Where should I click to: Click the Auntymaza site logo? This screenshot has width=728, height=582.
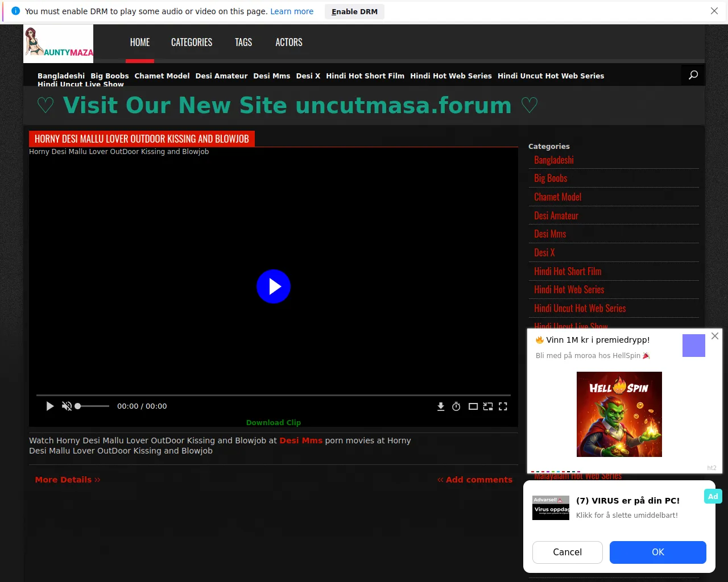click(59, 44)
